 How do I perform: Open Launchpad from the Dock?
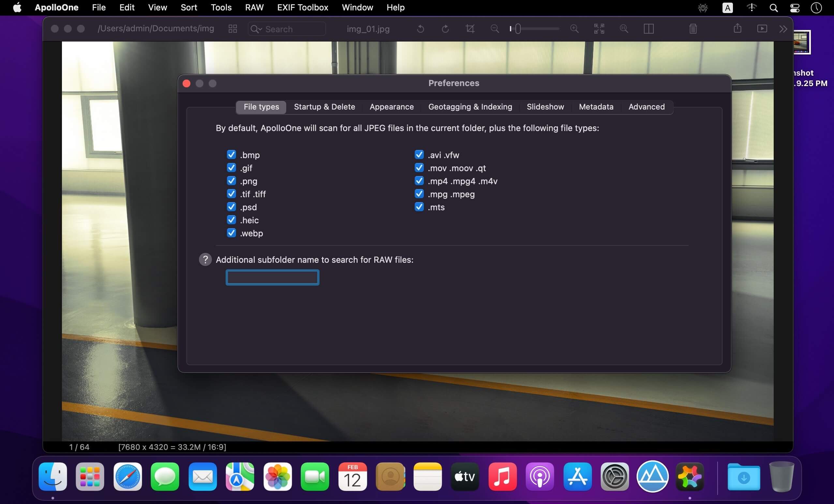click(x=90, y=477)
